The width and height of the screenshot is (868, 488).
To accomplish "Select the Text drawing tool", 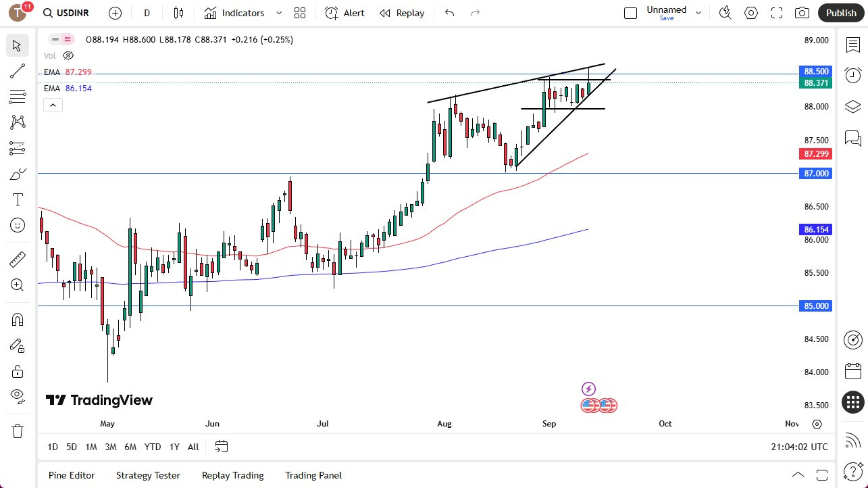I will pos(17,199).
